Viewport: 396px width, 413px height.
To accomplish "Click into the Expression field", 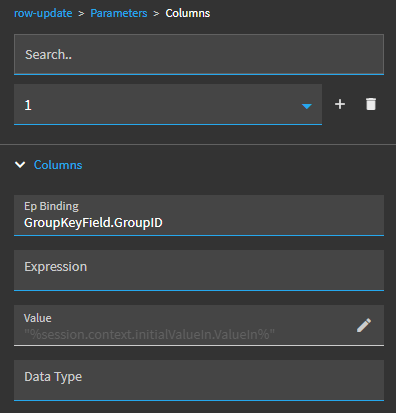I will (199, 270).
